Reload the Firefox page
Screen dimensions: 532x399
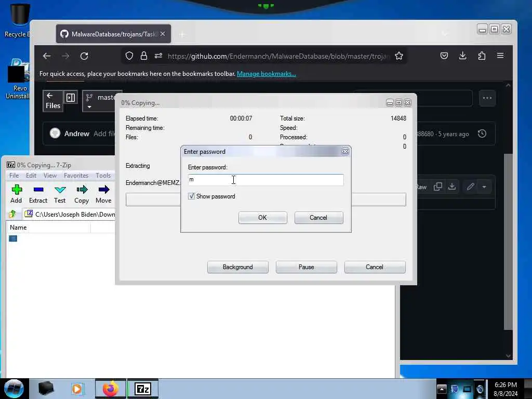pyautogui.click(x=84, y=56)
